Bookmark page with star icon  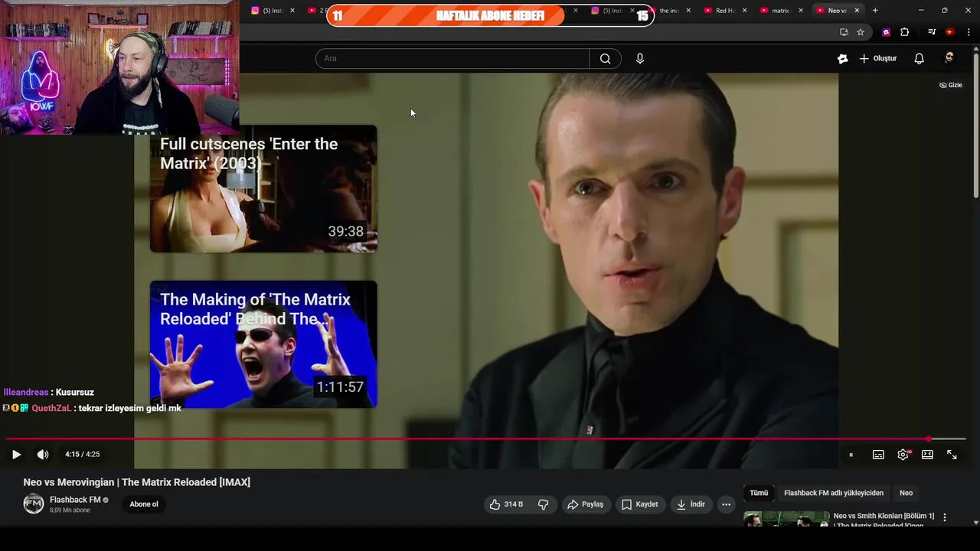[861, 32]
